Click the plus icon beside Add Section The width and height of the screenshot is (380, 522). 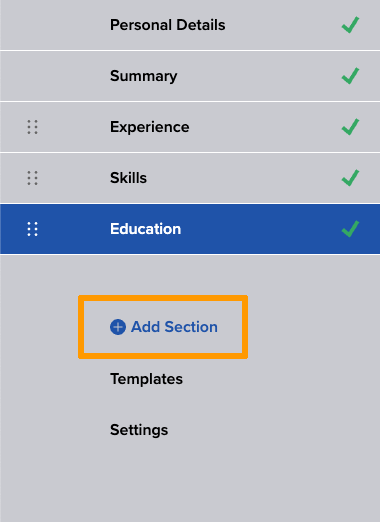[118, 327]
